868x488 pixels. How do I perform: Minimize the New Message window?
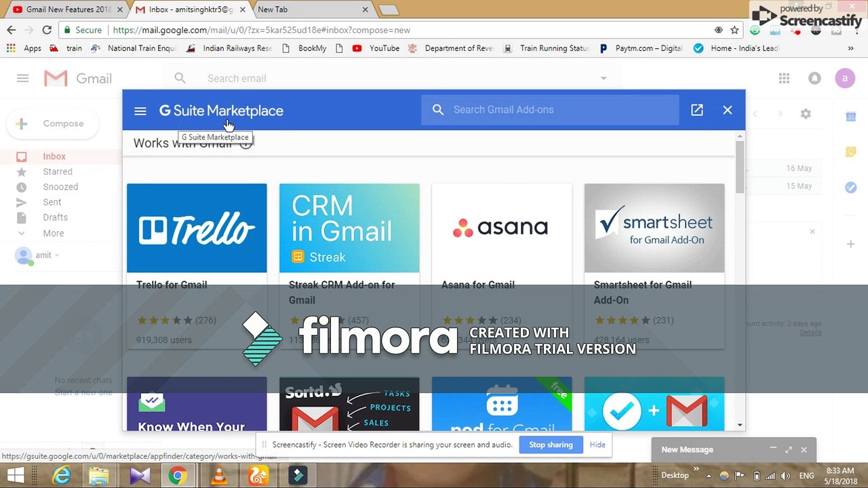pyautogui.click(x=773, y=449)
